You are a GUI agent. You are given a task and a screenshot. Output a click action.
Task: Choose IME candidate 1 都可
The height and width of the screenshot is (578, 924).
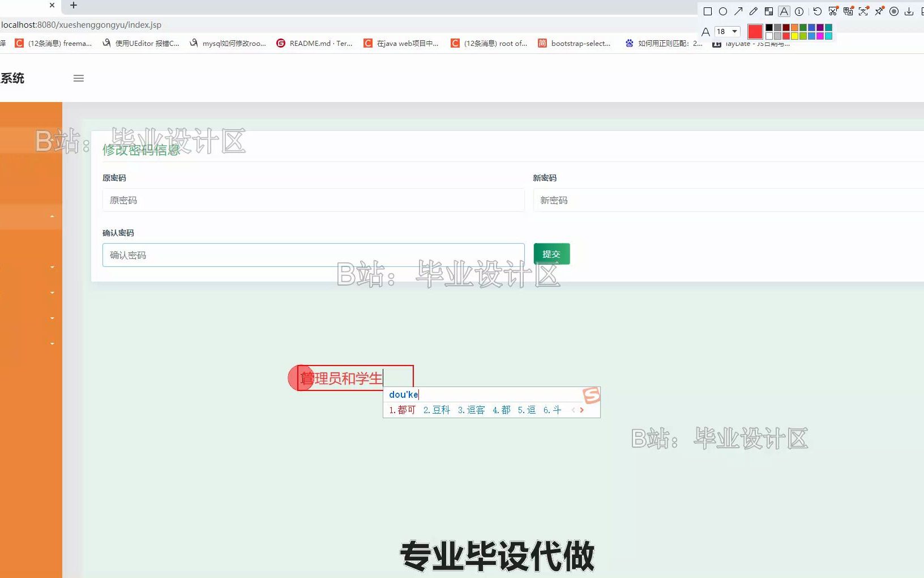(403, 410)
